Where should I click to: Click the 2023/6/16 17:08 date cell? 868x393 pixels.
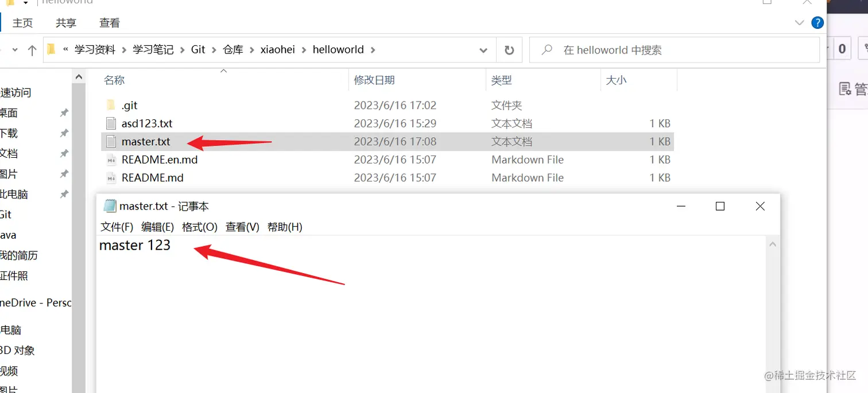[395, 141]
